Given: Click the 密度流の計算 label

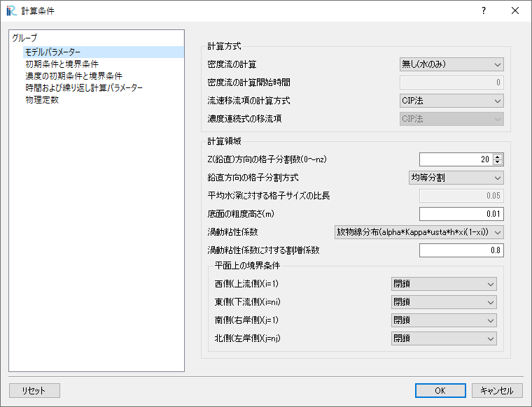Looking at the screenshot, I should (232, 64).
